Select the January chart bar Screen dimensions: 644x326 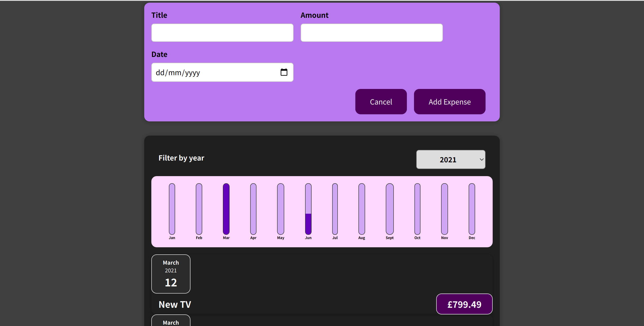pyautogui.click(x=172, y=209)
